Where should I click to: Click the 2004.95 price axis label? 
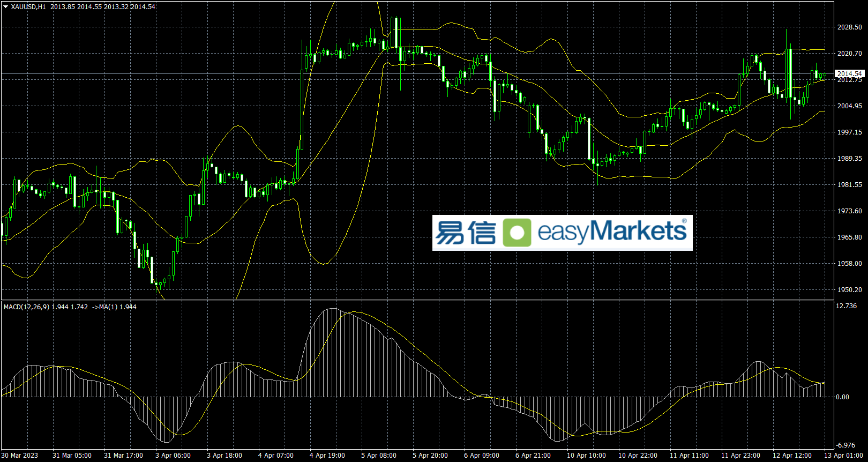coord(850,106)
